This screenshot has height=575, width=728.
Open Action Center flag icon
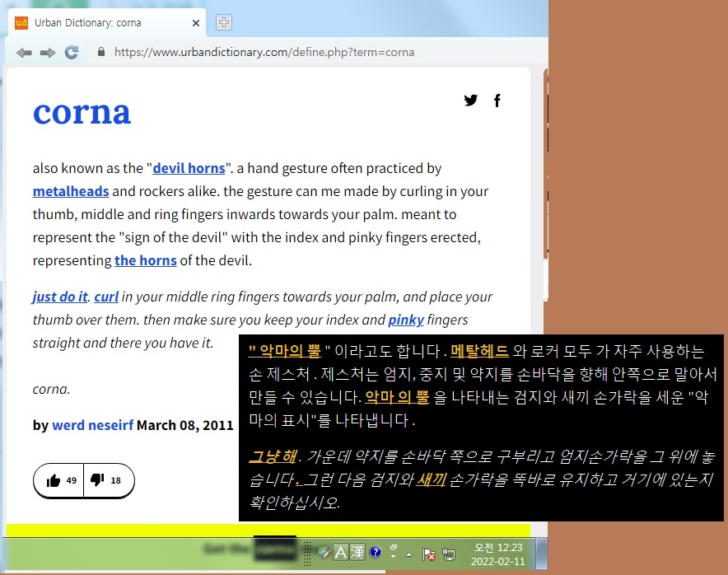(x=428, y=554)
